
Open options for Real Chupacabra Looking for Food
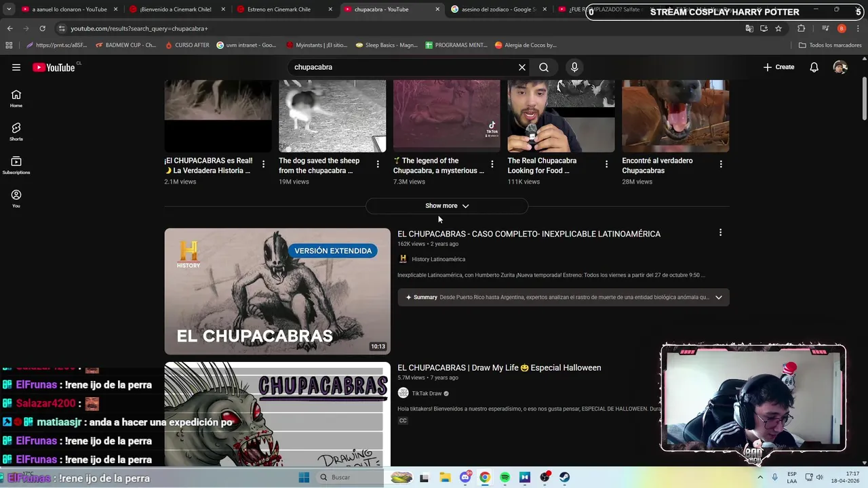point(606,164)
